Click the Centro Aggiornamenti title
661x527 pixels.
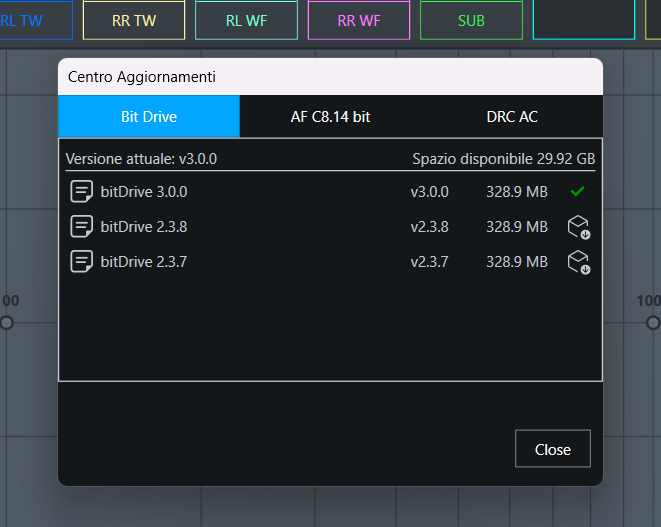coord(142,77)
